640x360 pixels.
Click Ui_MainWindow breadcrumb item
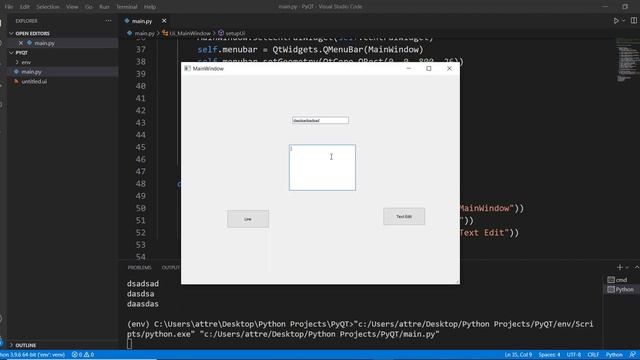pyautogui.click(x=190, y=33)
